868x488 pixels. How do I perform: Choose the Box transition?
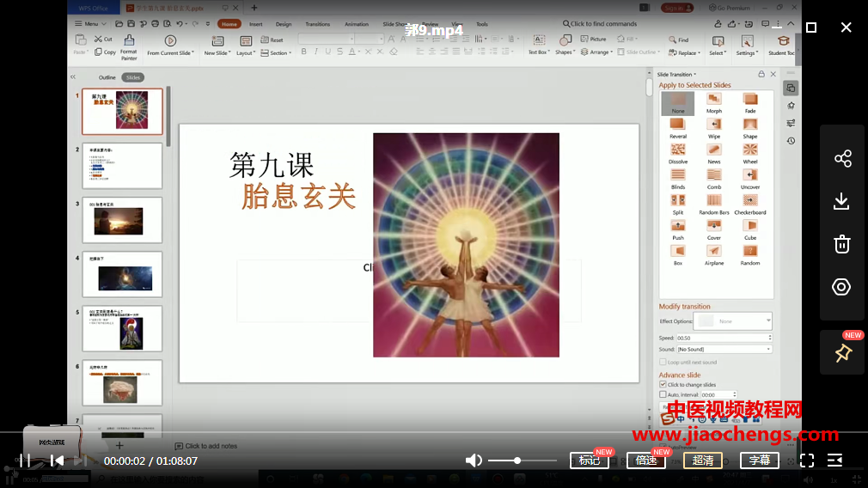[x=677, y=256]
